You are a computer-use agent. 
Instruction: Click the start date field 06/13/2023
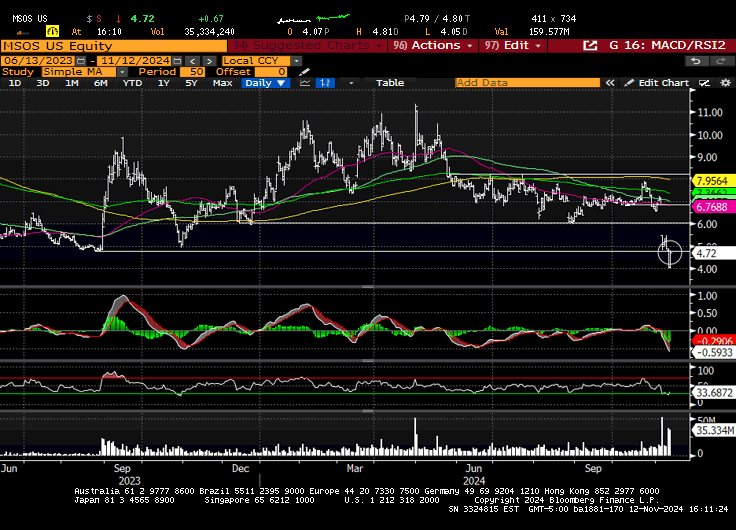pyautogui.click(x=38, y=61)
